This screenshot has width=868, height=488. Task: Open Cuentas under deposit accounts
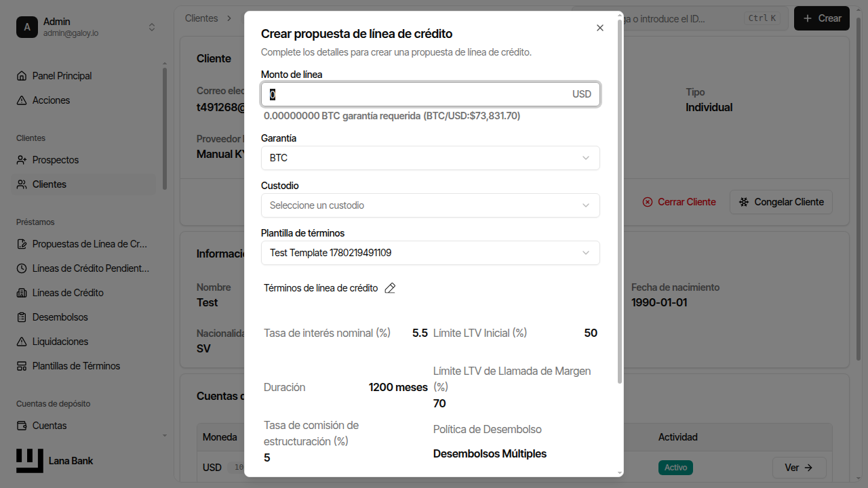(x=83, y=426)
